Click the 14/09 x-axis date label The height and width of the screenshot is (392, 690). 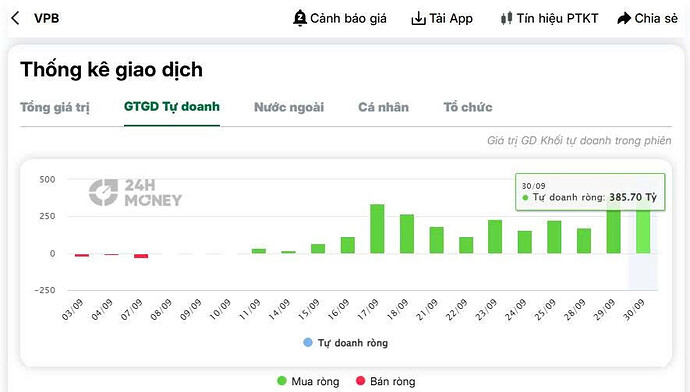click(280, 309)
